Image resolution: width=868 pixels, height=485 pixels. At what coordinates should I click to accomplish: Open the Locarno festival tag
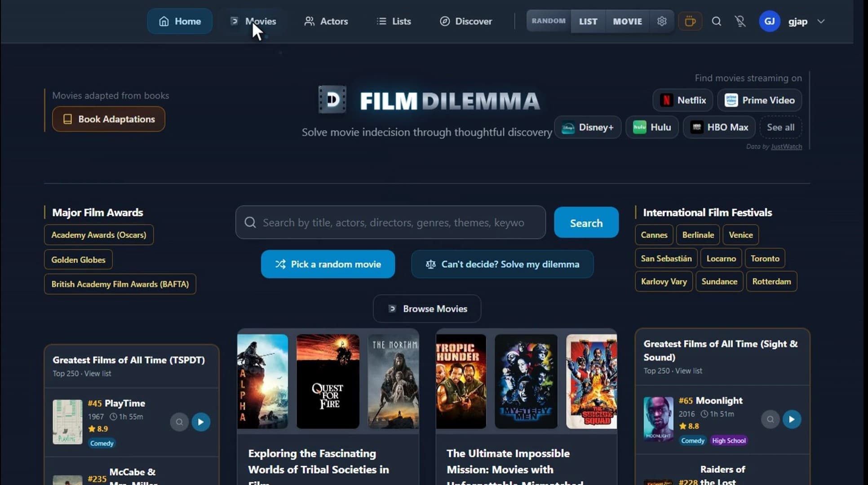(721, 258)
